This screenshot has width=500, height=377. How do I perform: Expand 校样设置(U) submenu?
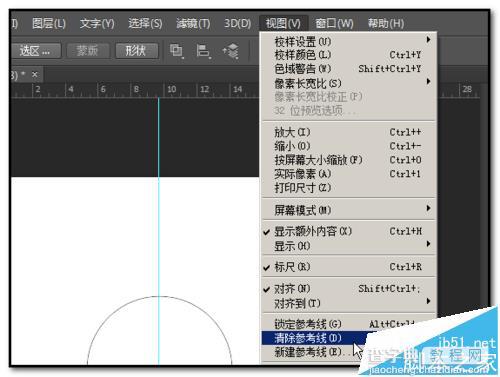(349, 42)
